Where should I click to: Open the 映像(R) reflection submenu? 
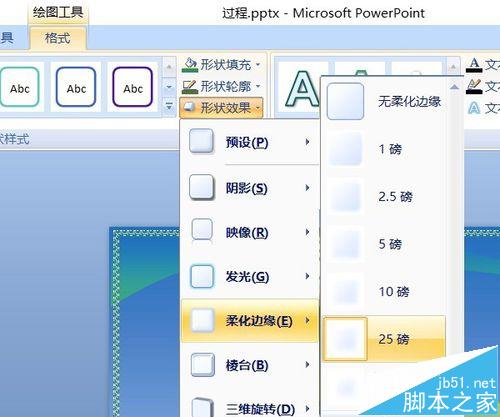click(250, 232)
